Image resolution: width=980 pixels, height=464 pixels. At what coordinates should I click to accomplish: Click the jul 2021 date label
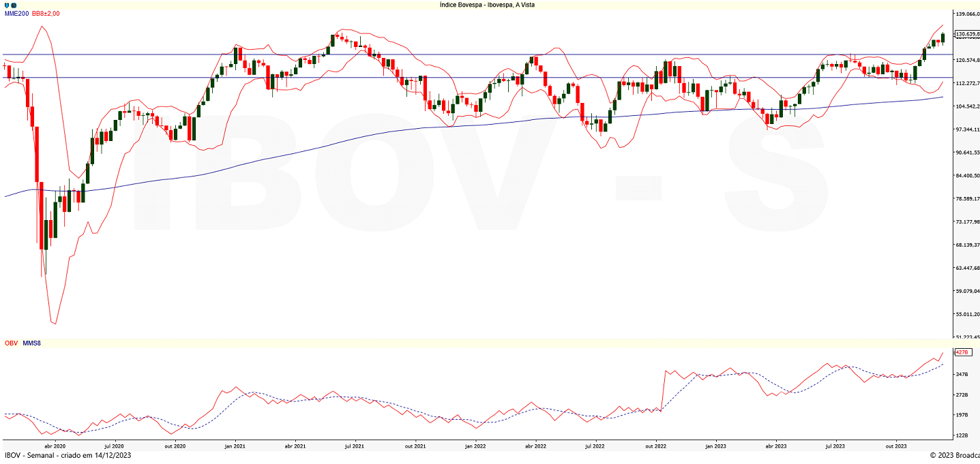(354, 446)
